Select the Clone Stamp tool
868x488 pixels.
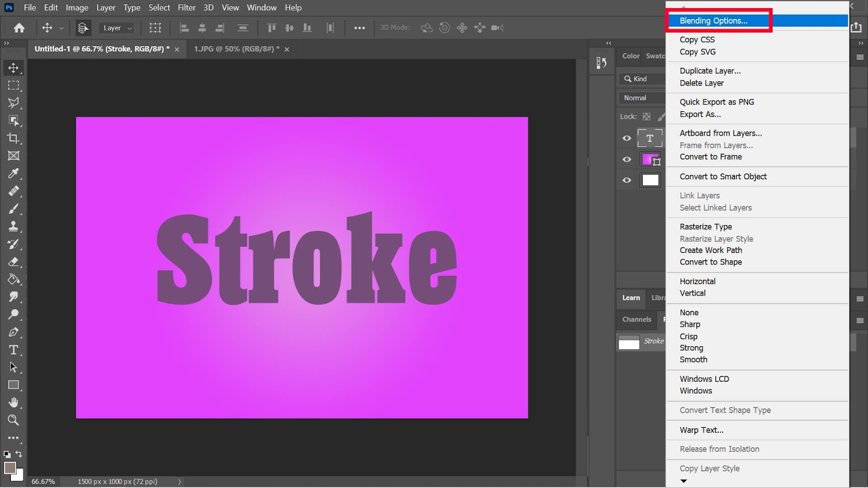coord(14,226)
